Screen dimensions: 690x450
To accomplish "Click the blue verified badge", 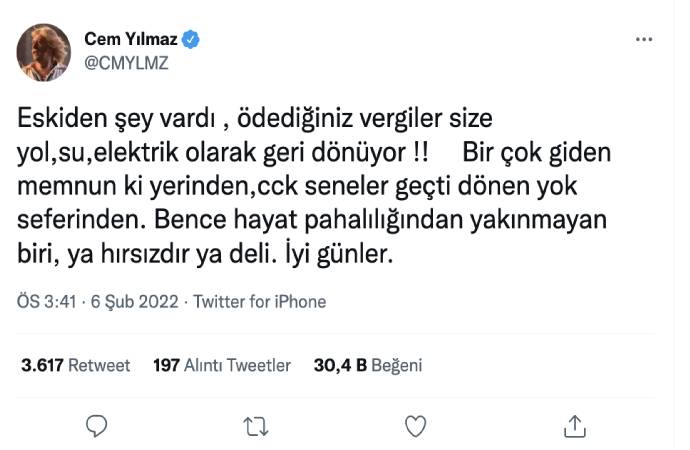I will tap(193, 39).
